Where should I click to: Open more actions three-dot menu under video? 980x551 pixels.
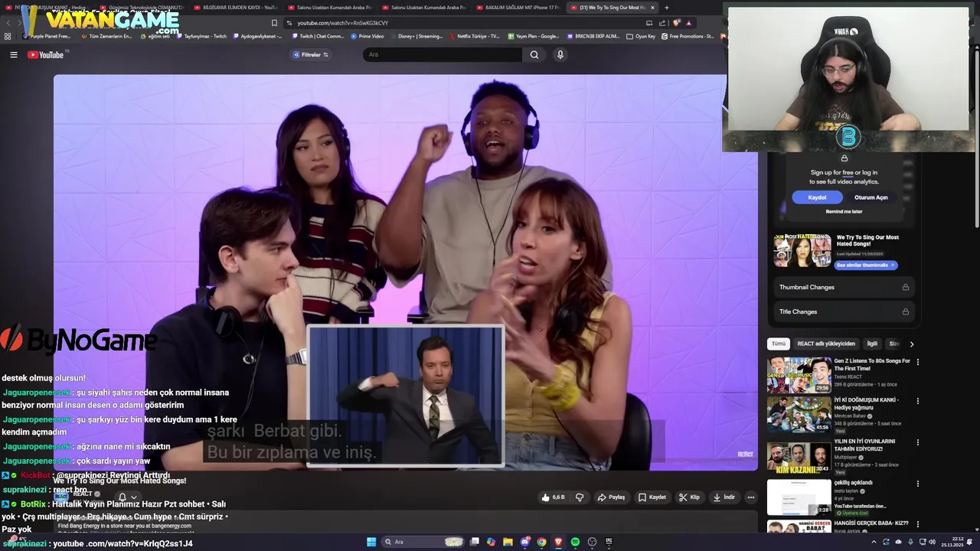click(751, 497)
